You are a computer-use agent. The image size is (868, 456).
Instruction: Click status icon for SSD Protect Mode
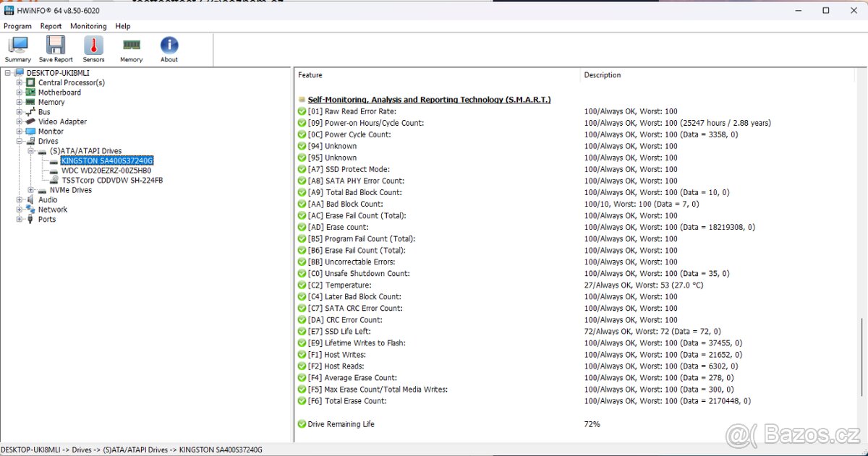coord(302,169)
